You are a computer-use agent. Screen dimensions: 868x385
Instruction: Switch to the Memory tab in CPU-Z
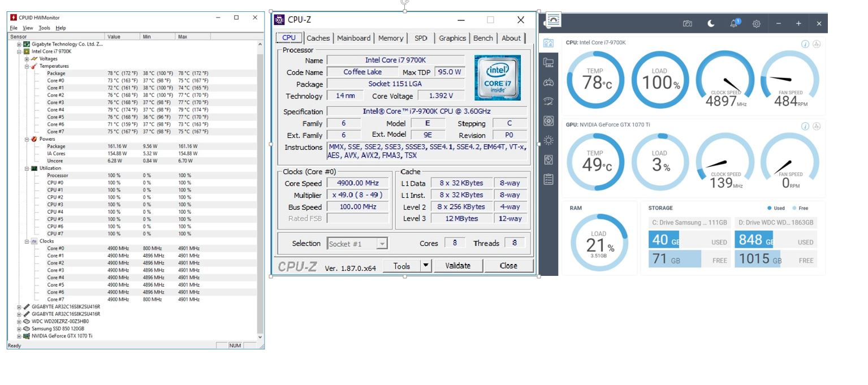[391, 38]
